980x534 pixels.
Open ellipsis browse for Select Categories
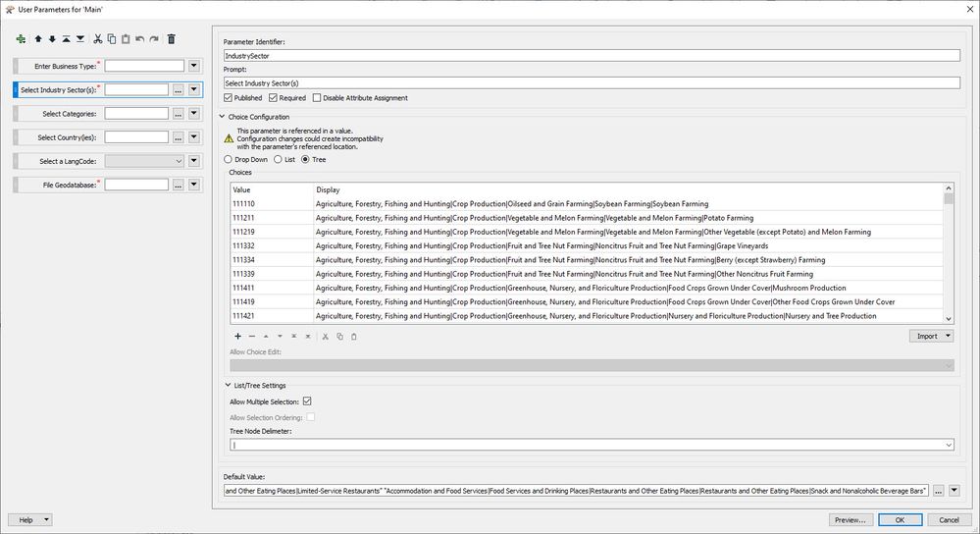tap(179, 114)
